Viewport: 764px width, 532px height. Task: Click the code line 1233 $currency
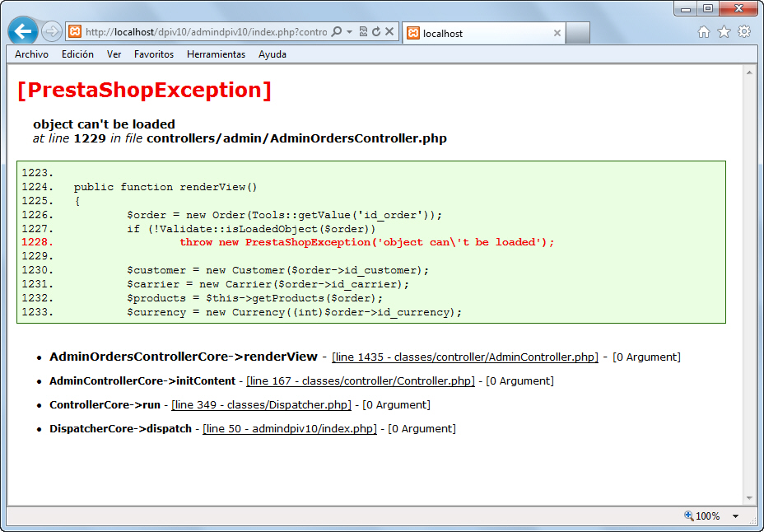pyautogui.click(x=294, y=312)
